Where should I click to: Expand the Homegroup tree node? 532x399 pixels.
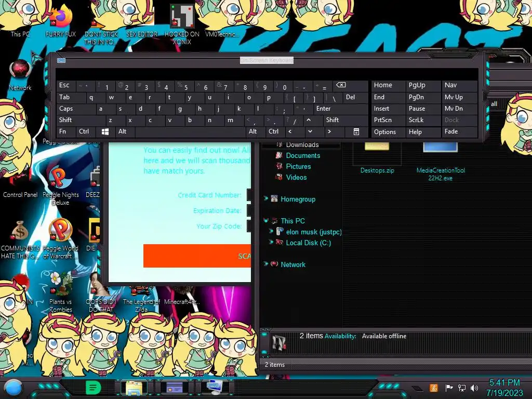click(x=266, y=198)
